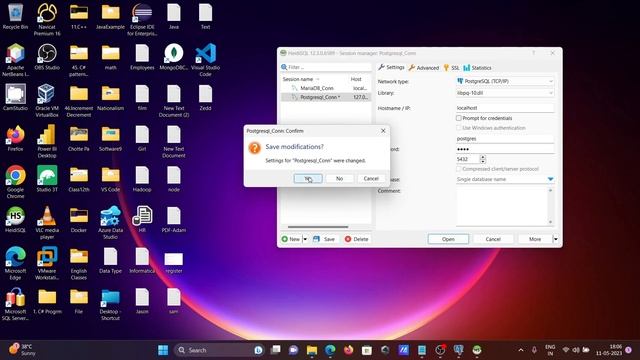This screenshot has width=640, height=360.
Task: Open the Recycle Bin desktop icon
Action: click(x=15, y=16)
